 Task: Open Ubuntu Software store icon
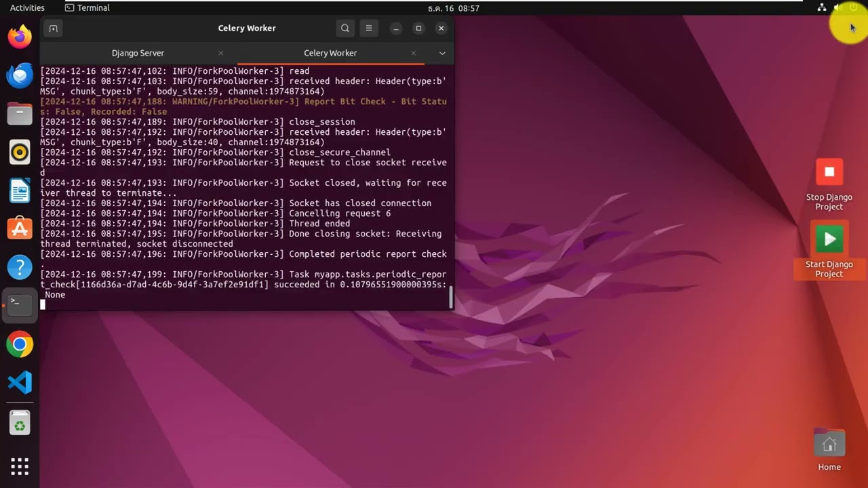click(x=20, y=229)
